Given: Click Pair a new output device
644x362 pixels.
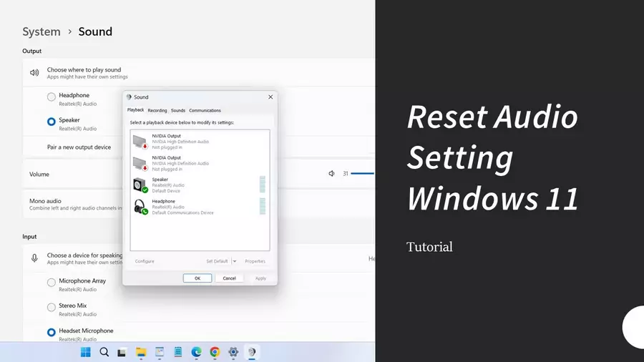Looking at the screenshot, I should click(x=79, y=147).
